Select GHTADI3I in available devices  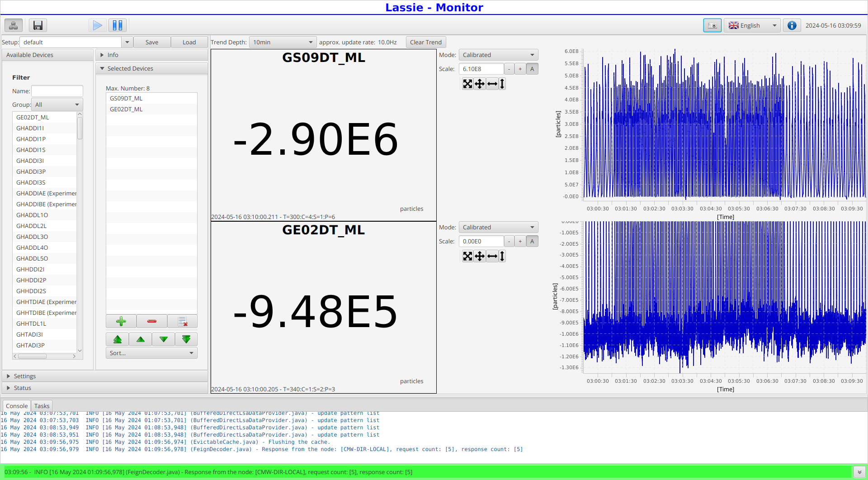coord(45,334)
